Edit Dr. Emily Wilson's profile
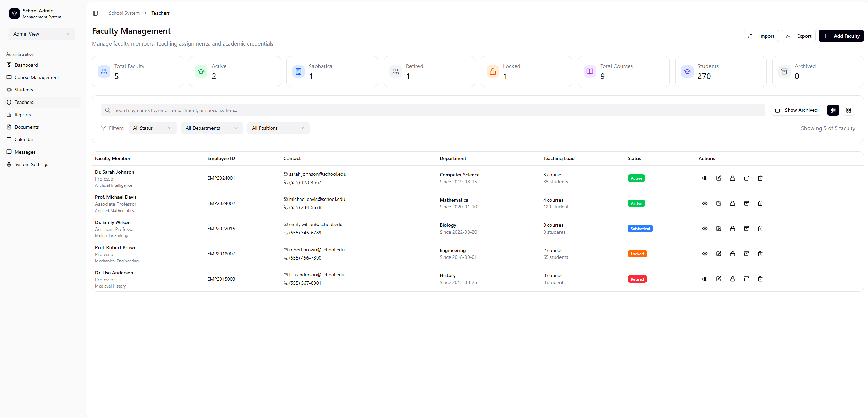 coord(719,229)
